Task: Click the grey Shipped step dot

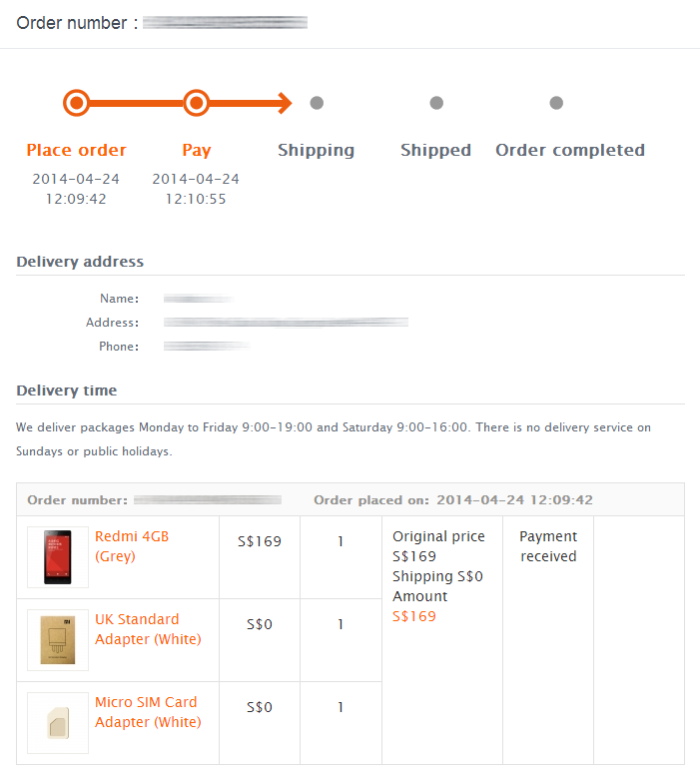Action: [x=436, y=103]
